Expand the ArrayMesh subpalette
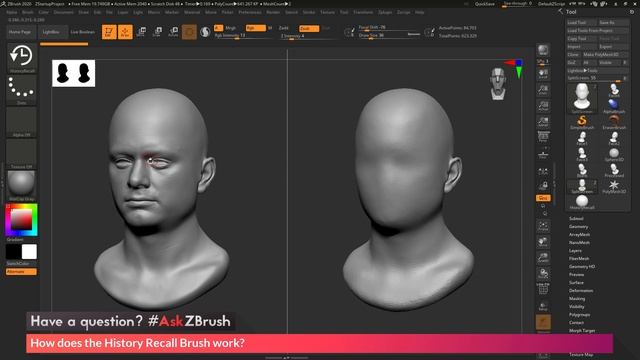Screen dimensions: 640x360 point(579,235)
